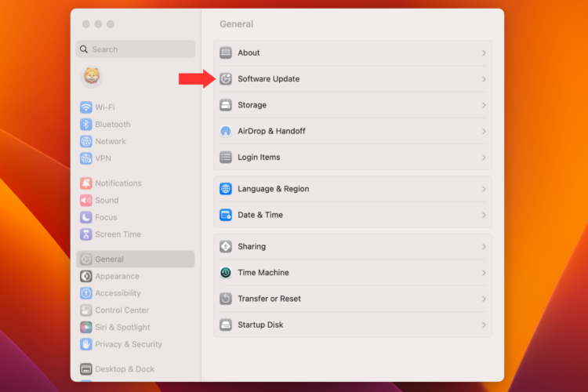Image resolution: width=588 pixels, height=392 pixels.
Task: Click the Sharing text label
Action: (252, 246)
